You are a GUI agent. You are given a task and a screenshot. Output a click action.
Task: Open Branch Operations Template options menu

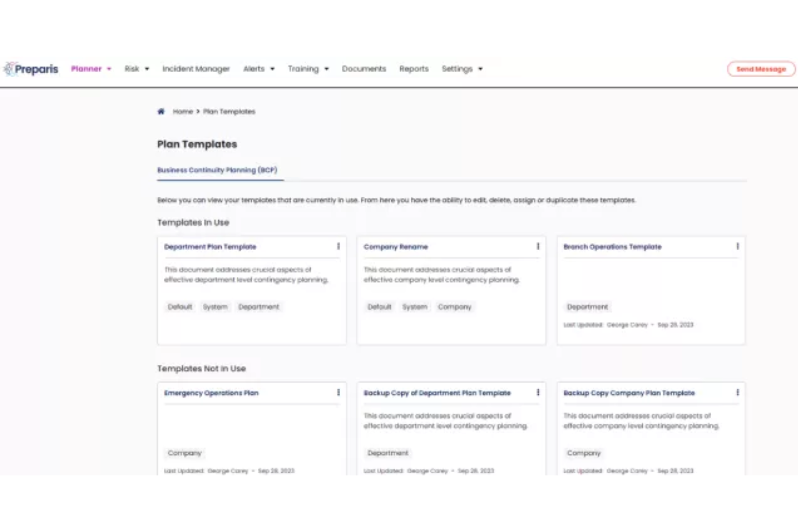point(738,246)
